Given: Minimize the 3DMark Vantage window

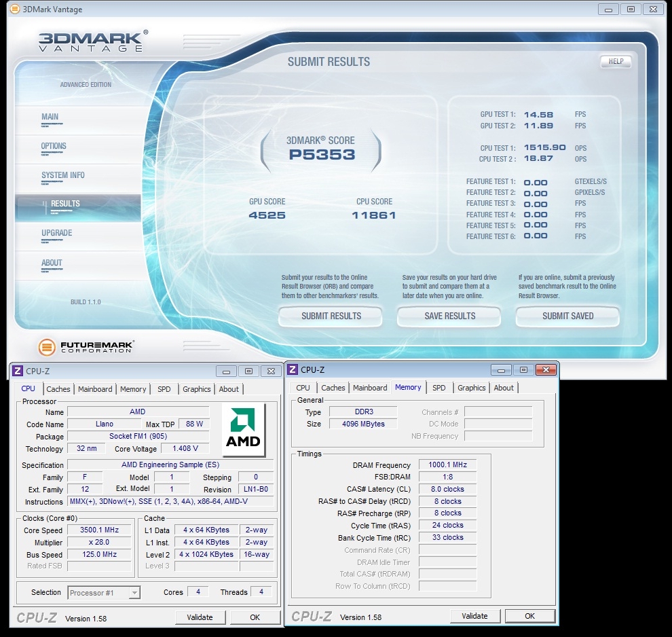Looking at the screenshot, I should [x=608, y=9].
